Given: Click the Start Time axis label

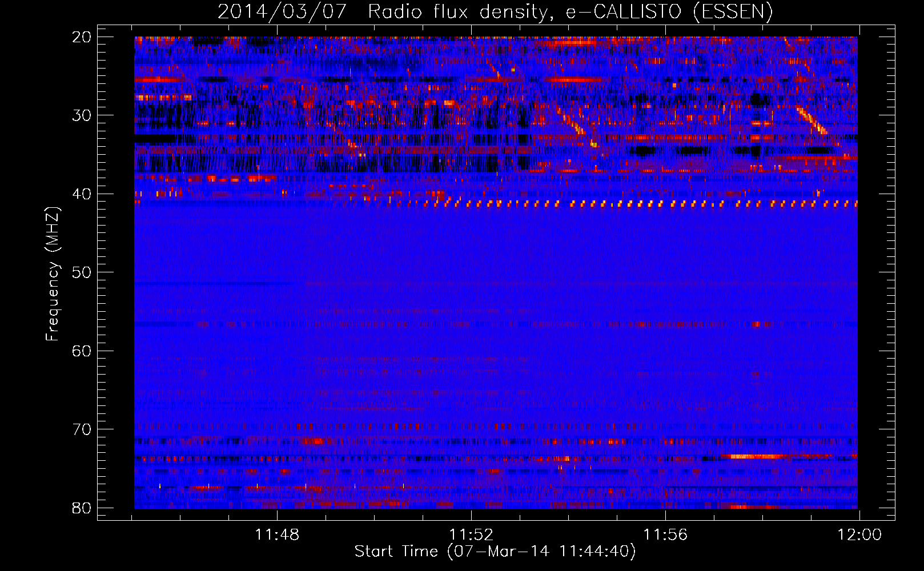Looking at the screenshot, I should pos(495,552).
